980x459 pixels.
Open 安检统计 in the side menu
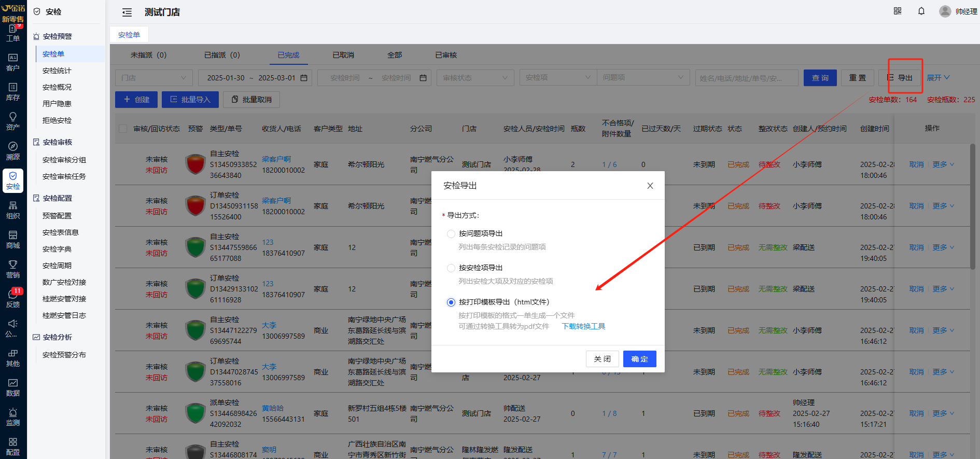coord(57,71)
